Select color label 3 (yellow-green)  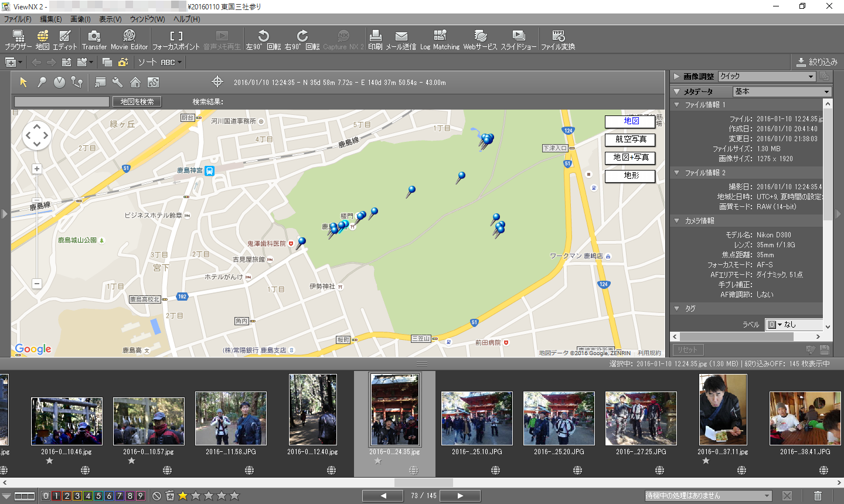[77, 496]
